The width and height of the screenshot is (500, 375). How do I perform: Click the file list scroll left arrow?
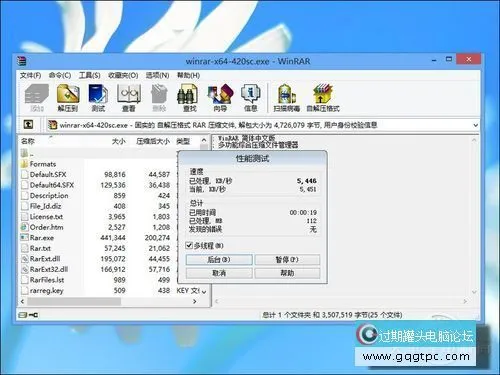pos(22,301)
